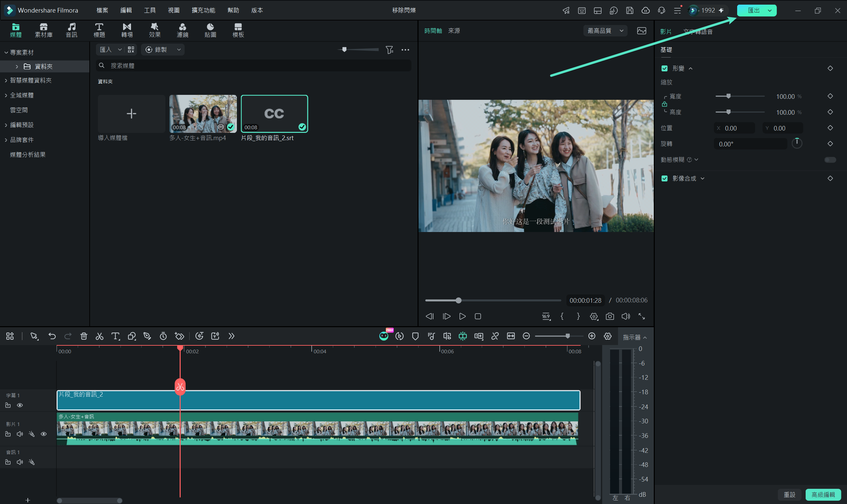Open the 濾鏡 filters panel
Screen dimensions: 847x504
pyautogui.click(x=183, y=30)
